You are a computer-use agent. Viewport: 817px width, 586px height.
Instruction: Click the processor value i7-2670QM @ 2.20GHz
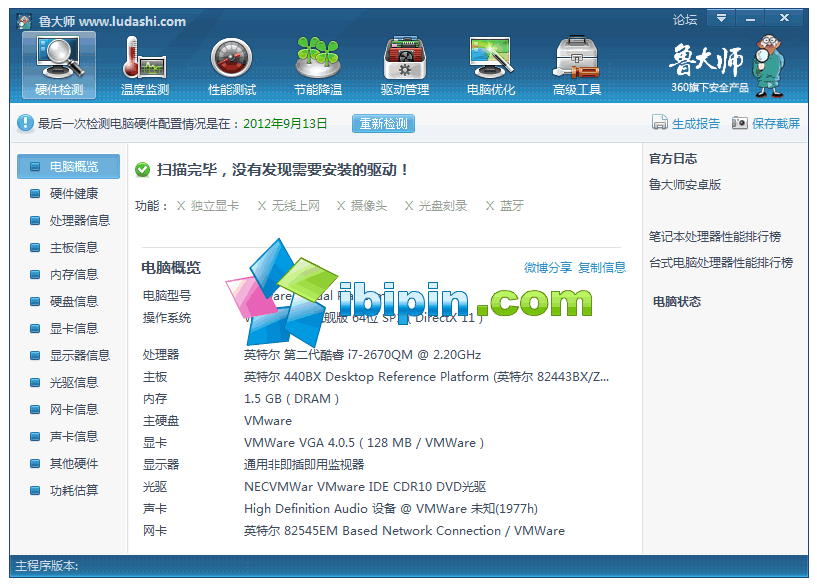click(362, 355)
